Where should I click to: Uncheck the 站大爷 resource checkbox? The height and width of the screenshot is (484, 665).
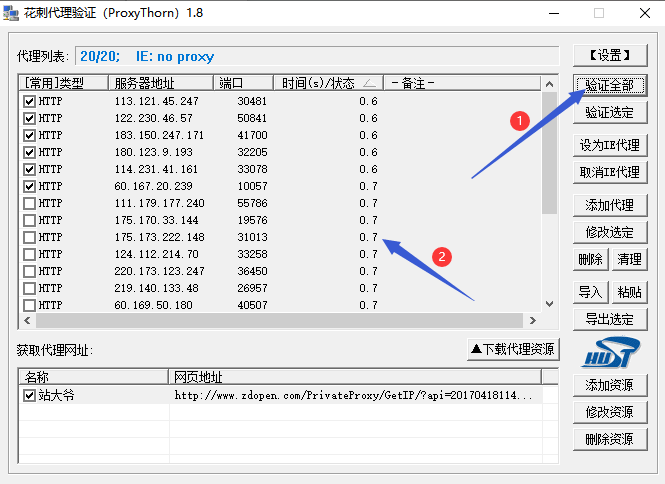click(29, 395)
